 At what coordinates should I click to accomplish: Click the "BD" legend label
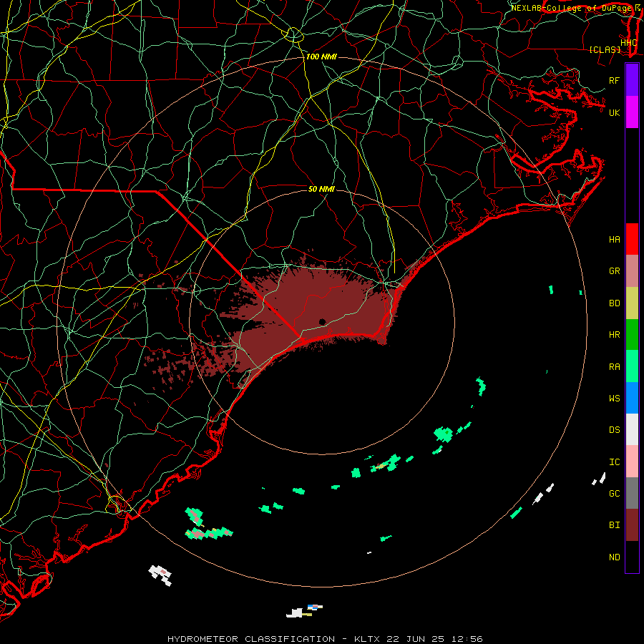tap(615, 303)
